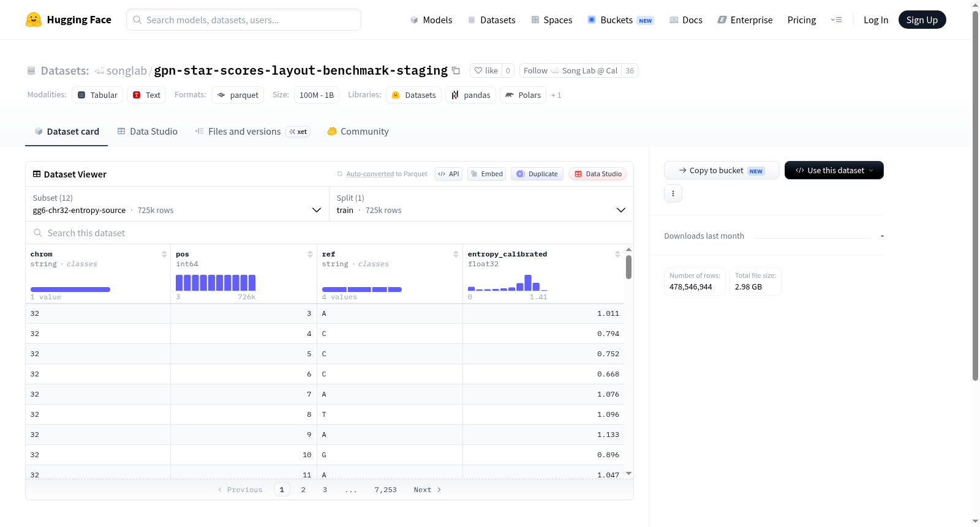This screenshot has width=980, height=527.
Task: Follow Song Lab @ Cal
Action: [x=570, y=70]
